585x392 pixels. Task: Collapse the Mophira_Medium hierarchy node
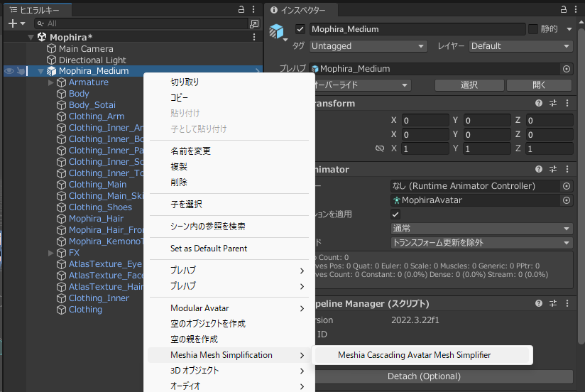pyautogui.click(x=40, y=71)
